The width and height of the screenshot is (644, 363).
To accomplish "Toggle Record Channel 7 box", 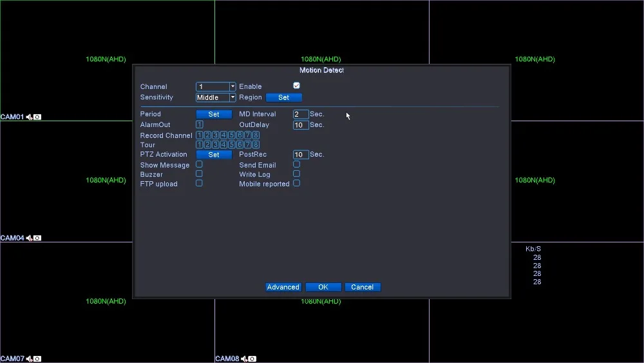I will [x=248, y=135].
